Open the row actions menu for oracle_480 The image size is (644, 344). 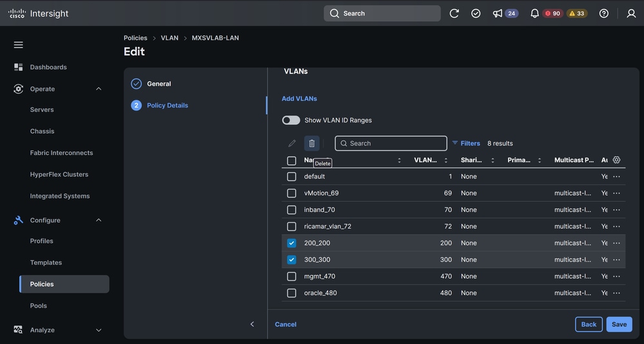616,292
